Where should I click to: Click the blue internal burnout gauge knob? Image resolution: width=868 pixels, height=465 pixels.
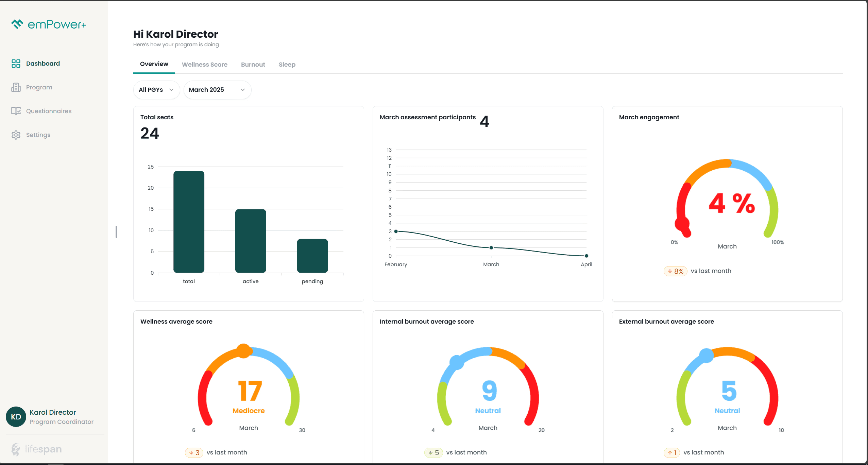[457, 362]
